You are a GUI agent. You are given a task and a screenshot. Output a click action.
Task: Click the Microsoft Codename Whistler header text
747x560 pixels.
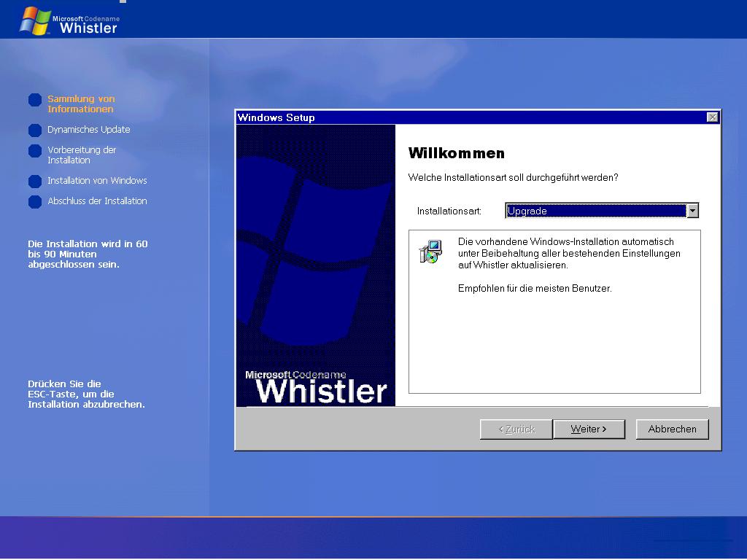pyautogui.click(x=86, y=24)
